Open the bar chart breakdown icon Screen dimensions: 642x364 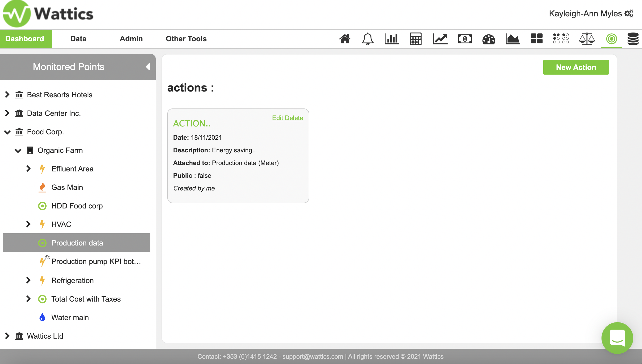coord(392,39)
